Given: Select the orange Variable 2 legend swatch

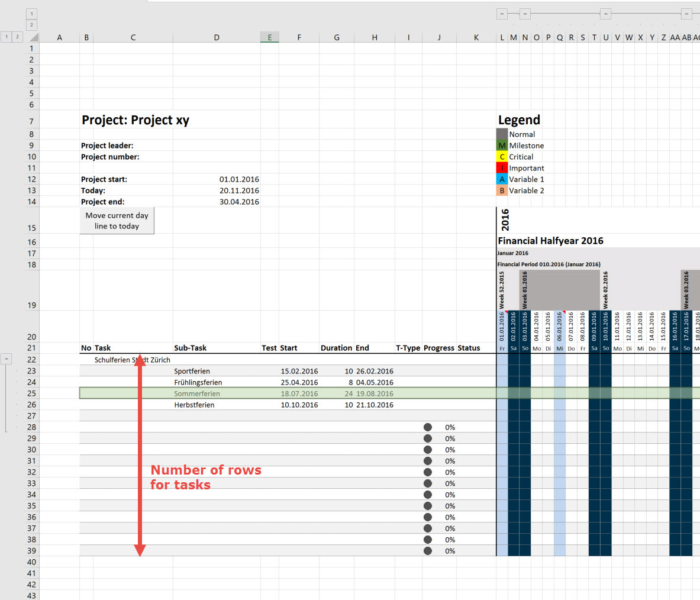Looking at the screenshot, I should [502, 190].
